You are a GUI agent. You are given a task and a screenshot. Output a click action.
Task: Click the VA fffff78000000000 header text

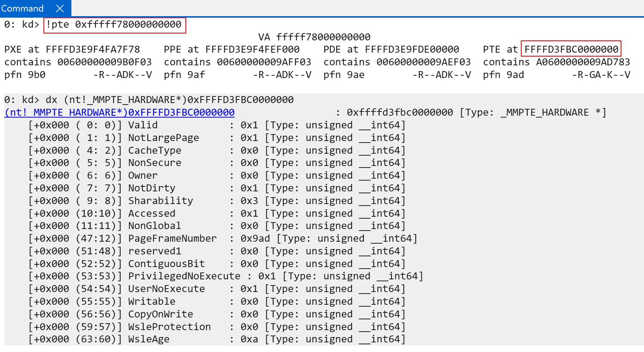[314, 37]
